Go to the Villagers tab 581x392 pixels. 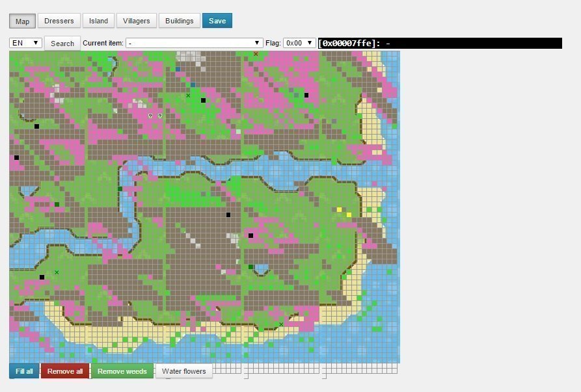(137, 21)
